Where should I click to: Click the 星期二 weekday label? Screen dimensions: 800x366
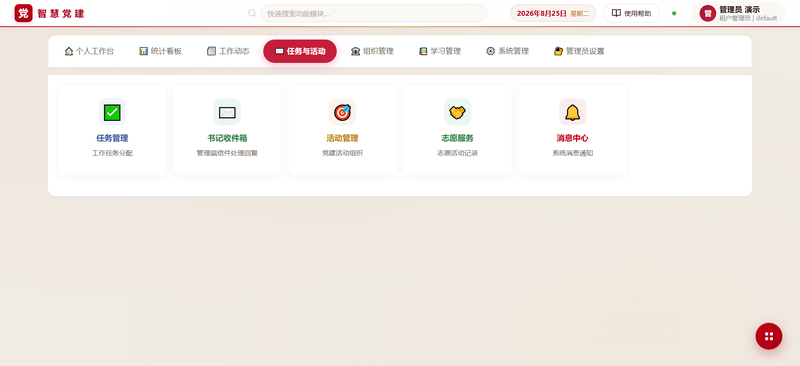pyautogui.click(x=580, y=14)
